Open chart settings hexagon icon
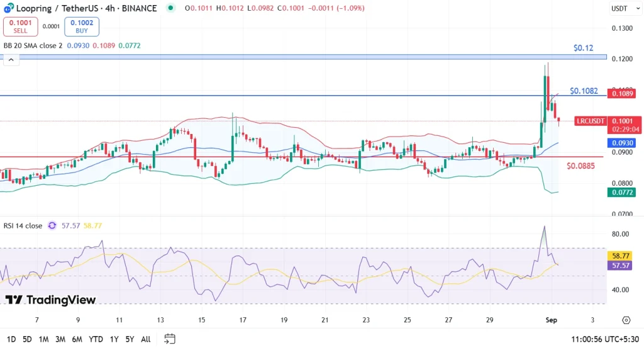This screenshot has height=348, width=644. click(x=626, y=320)
